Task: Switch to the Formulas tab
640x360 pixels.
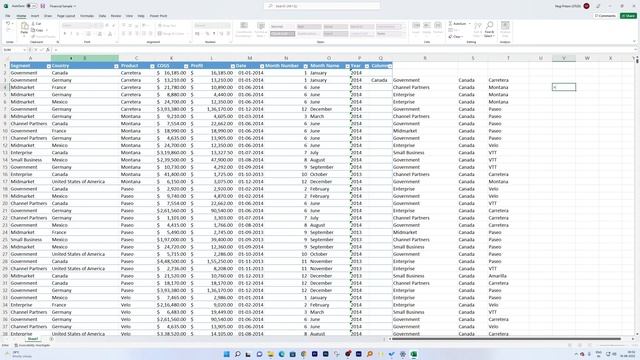Action: [87, 16]
